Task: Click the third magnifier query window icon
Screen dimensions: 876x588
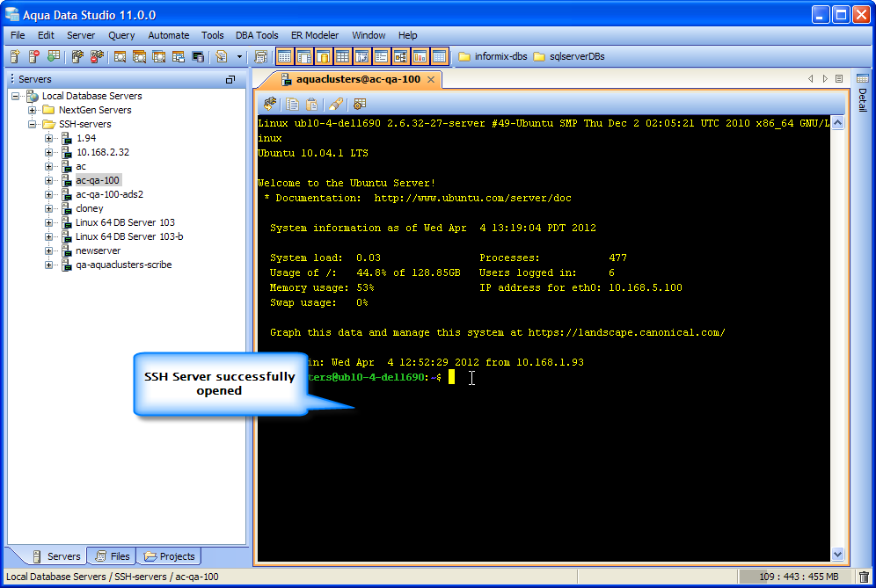Action: tap(158, 56)
